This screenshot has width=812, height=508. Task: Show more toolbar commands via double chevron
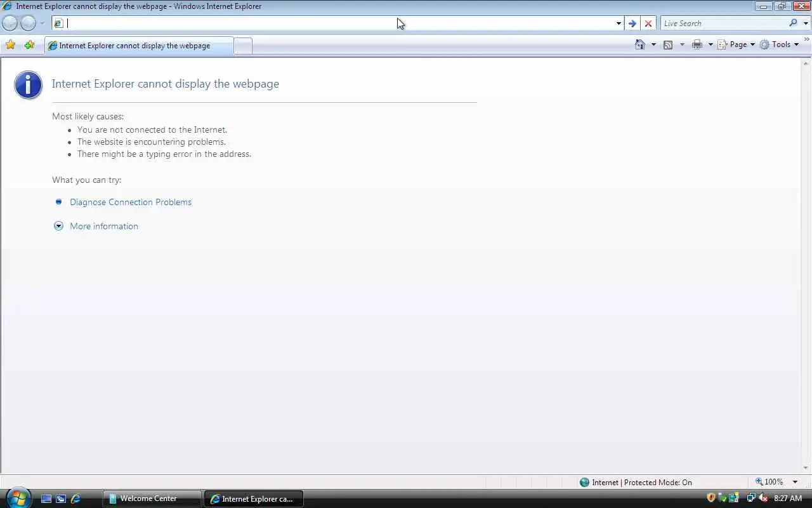click(x=807, y=39)
